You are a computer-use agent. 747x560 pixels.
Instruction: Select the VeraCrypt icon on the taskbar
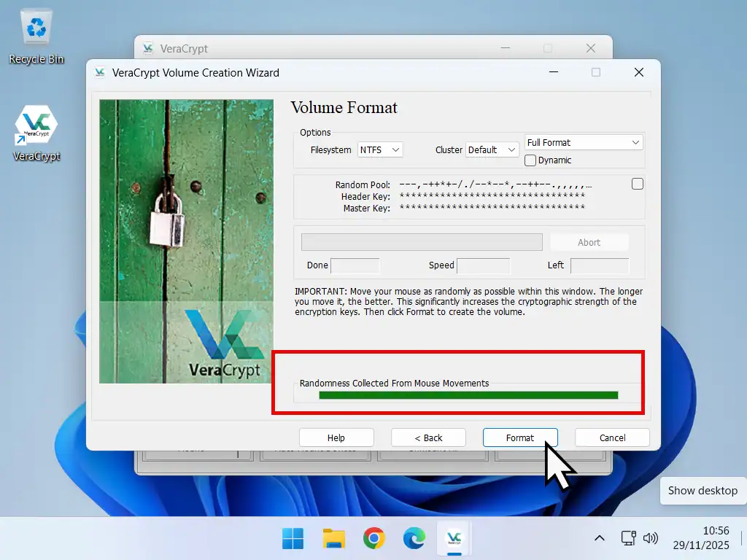[x=454, y=538]
